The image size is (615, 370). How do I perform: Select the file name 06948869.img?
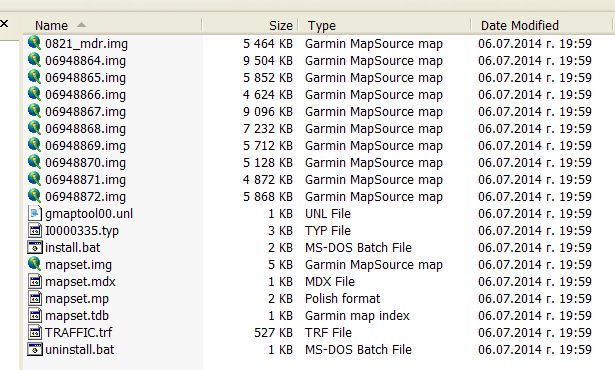click(86, 146)
